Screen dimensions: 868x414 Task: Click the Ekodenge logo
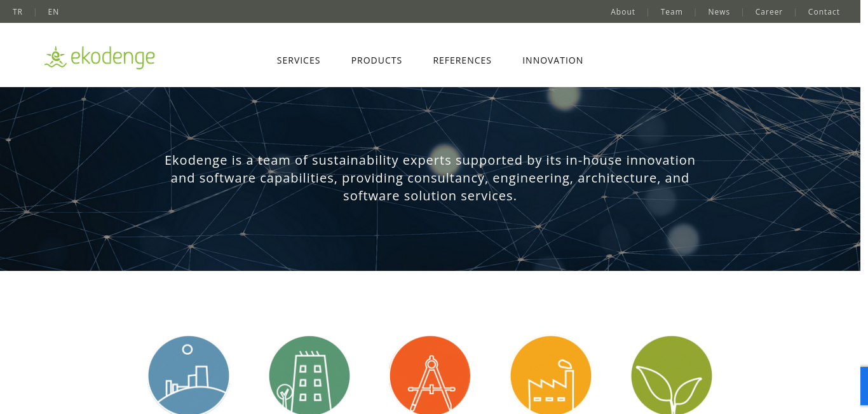click(100, 57)
